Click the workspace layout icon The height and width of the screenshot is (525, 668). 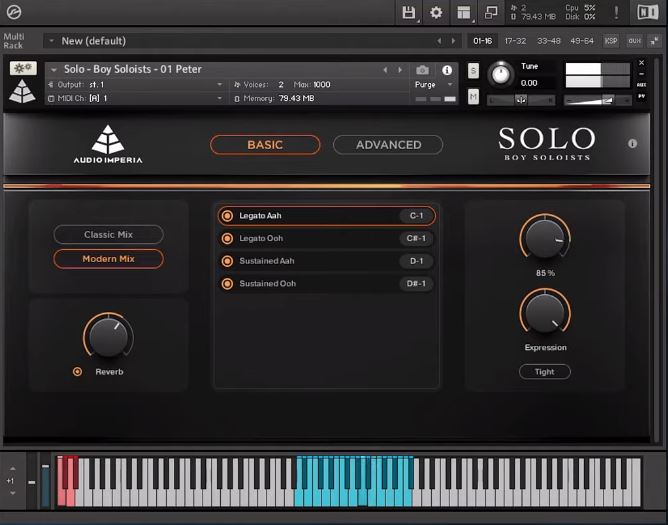point(463,12)
